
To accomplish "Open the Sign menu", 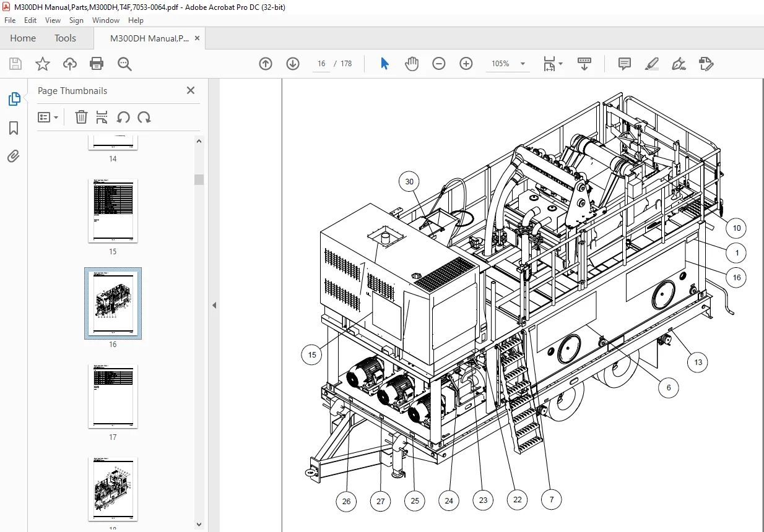I will (x=76, y=20).
